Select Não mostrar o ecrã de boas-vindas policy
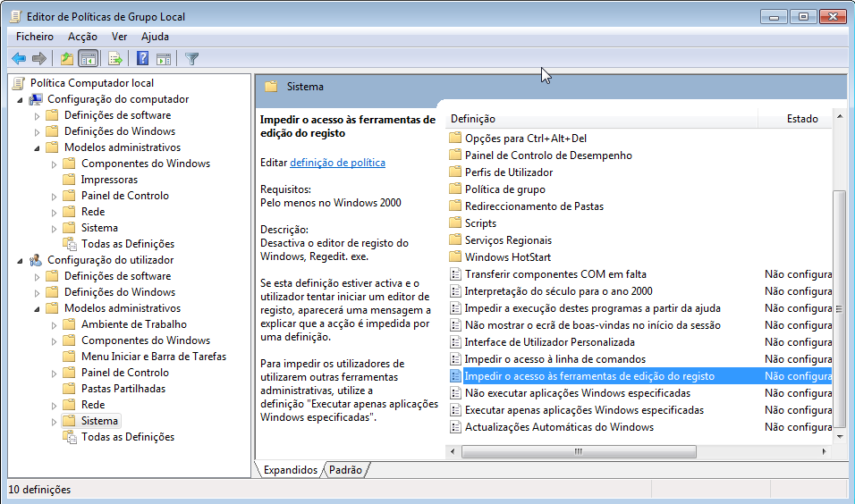The image size is (855, 504). click(x=593, y=325)
